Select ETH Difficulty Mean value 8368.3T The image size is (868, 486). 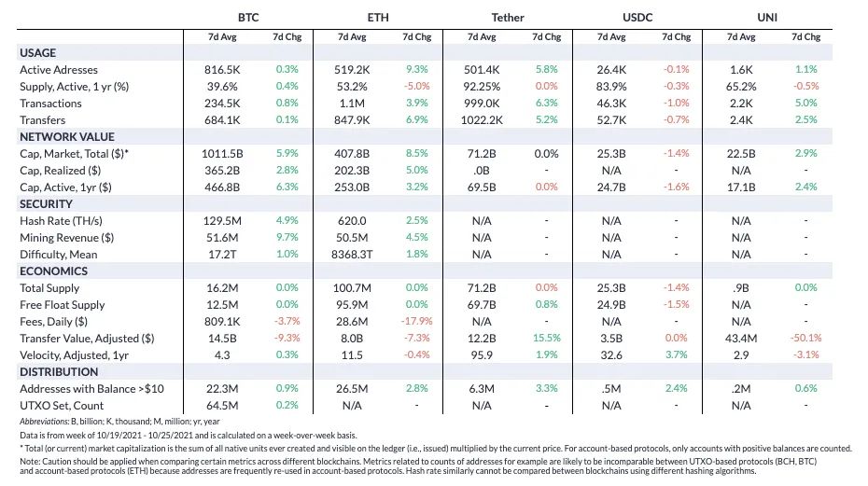click(352, 254)
